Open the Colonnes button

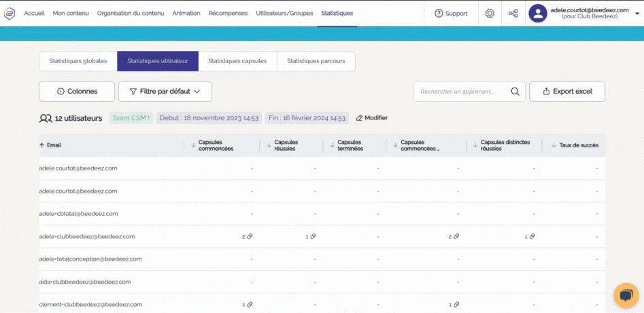[x=77, y=92]
